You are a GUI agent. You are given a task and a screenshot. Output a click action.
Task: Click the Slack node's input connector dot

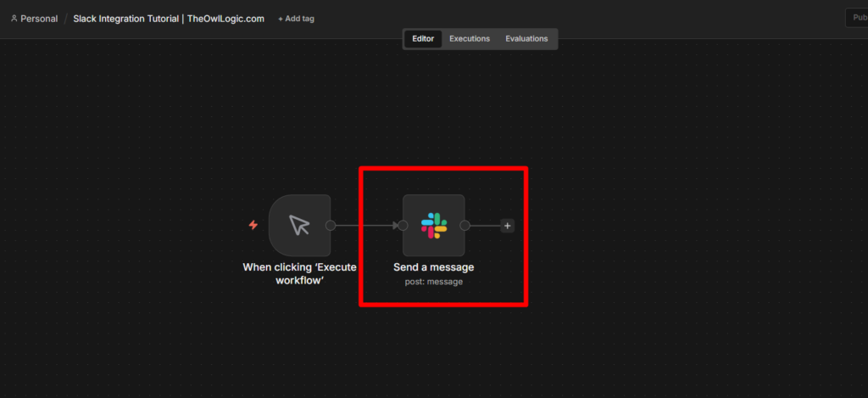click(403, 226)
